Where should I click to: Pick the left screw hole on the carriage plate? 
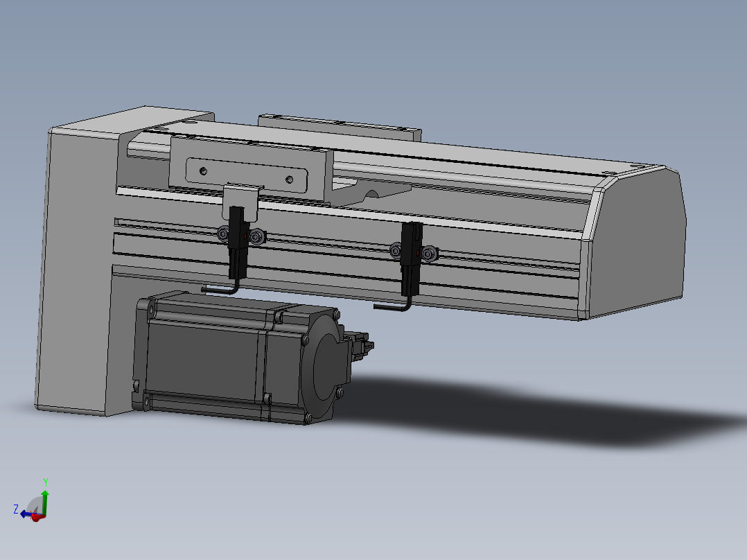pos(204,170)
